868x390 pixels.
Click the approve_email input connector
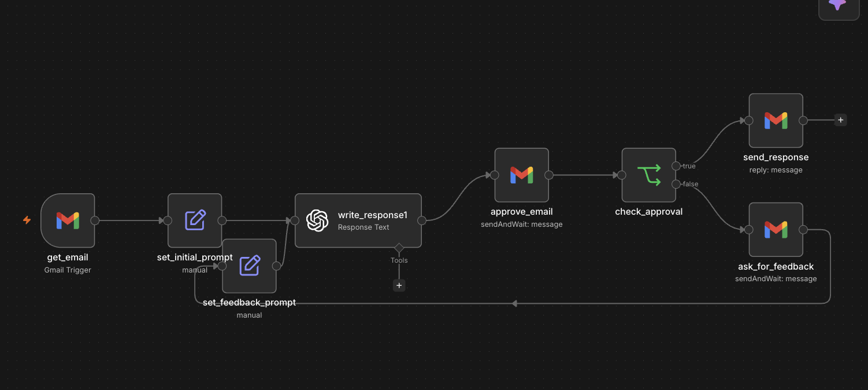[x=495, y=175]
